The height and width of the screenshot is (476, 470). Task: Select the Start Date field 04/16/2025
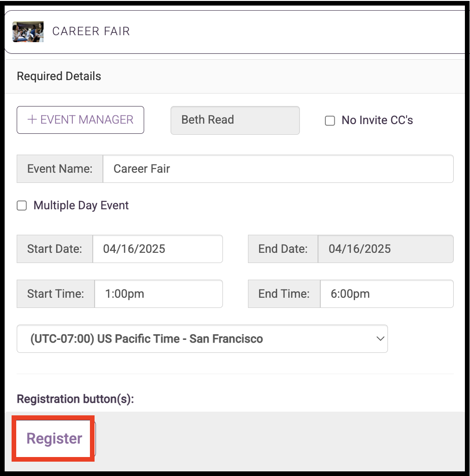(158, 249)
